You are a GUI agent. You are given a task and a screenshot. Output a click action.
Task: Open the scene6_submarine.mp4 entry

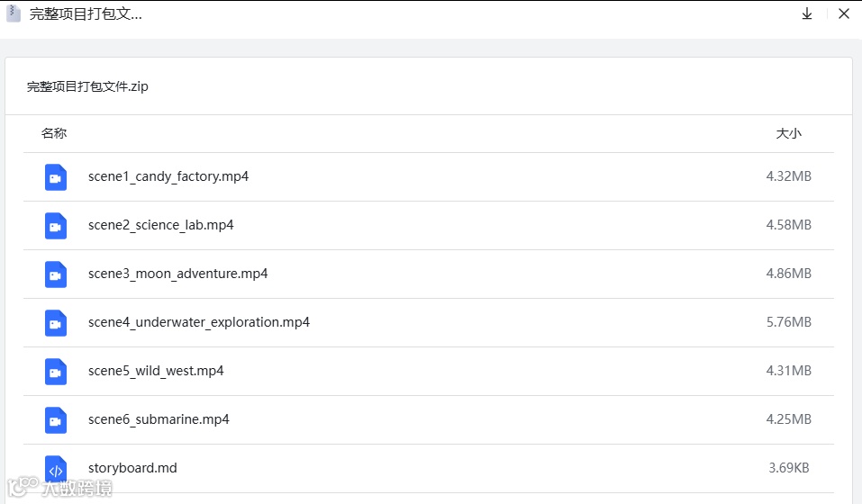click(159, 419)
